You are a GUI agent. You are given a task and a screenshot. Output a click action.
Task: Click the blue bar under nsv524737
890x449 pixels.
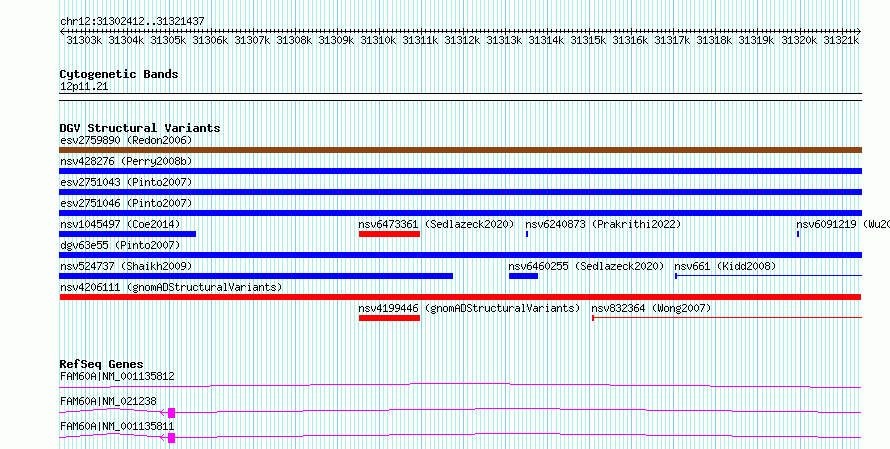pos(256,276)
